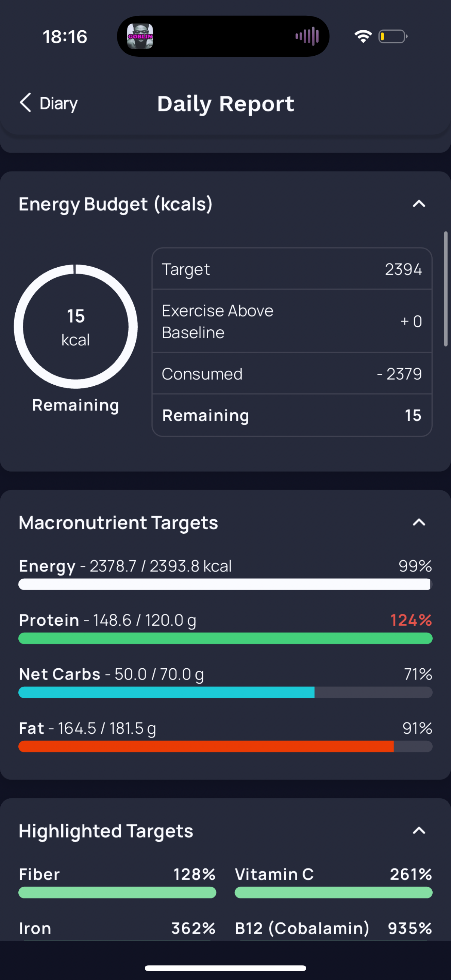The height and width of the screenshot is (980, 451).
Task: Tap the white Energy progress bar
Action: click(x=225, y=584)
